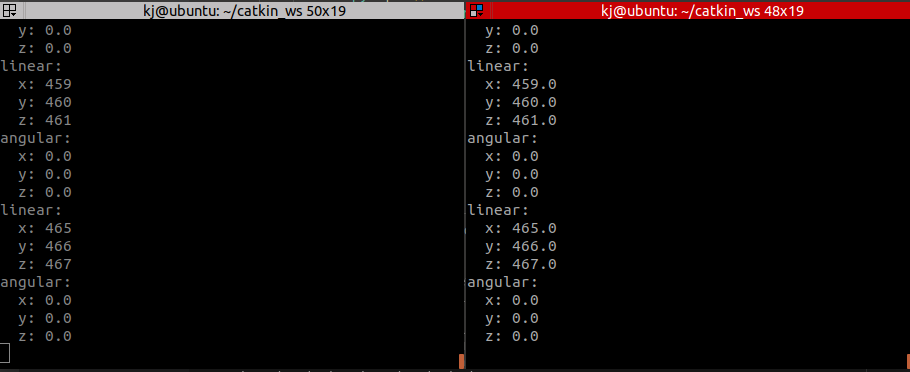Select "z: 461" in the left pane
The height and width of the screenshot is (372, 910).
point(45,120)
